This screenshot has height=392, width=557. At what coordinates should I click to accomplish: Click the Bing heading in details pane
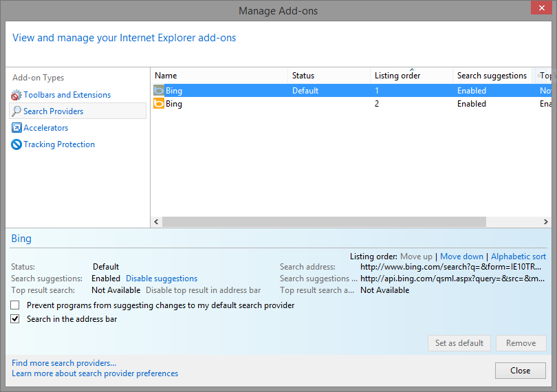click(21, 239)
